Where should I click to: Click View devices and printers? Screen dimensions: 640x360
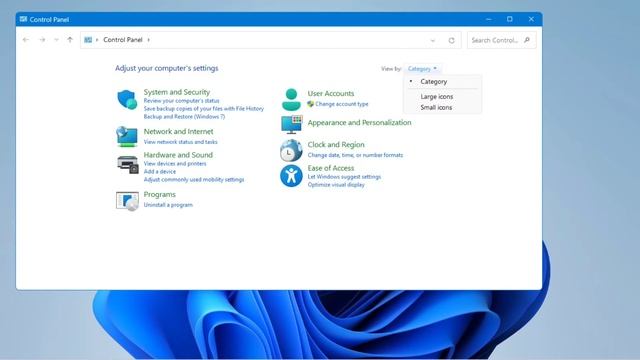point(175,164)
